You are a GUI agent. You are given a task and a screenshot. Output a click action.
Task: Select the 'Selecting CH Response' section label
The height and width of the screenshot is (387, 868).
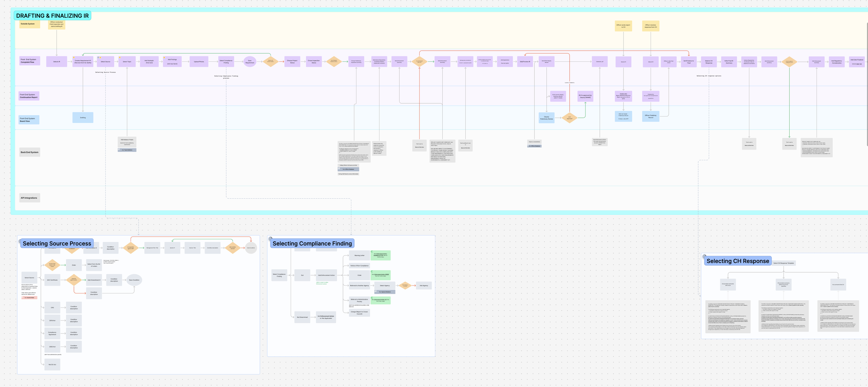(x=737, y=261)
